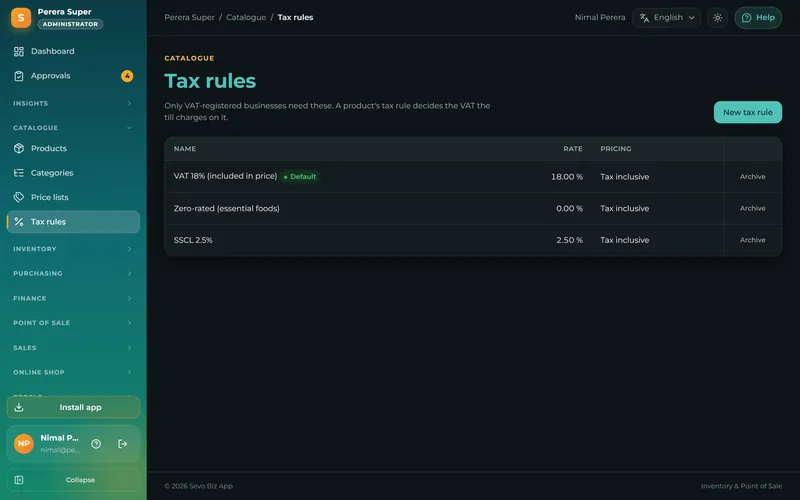Click Tax inclusive in the SSCL row
Viewport: 800px width, 500px height.
tap(624, 240)
